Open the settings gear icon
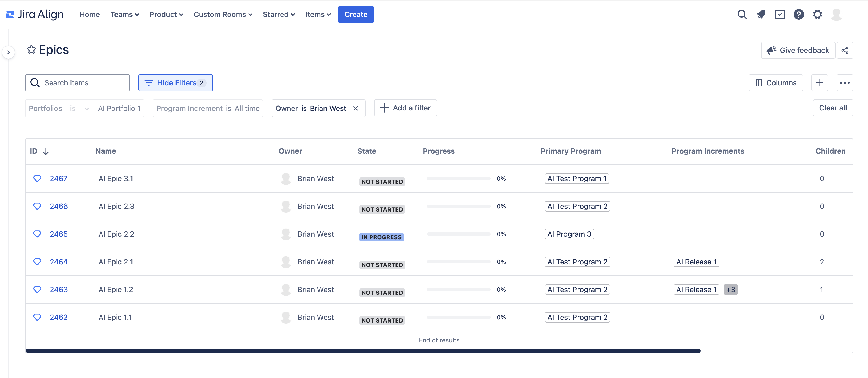The width and height of the screenshot is (868, 378). click(817, 14)
